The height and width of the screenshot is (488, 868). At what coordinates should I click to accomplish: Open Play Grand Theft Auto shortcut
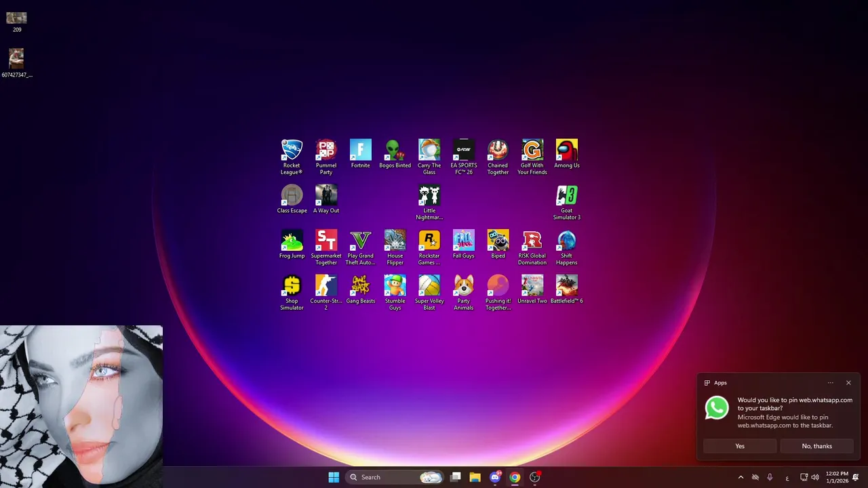(361, 247)
